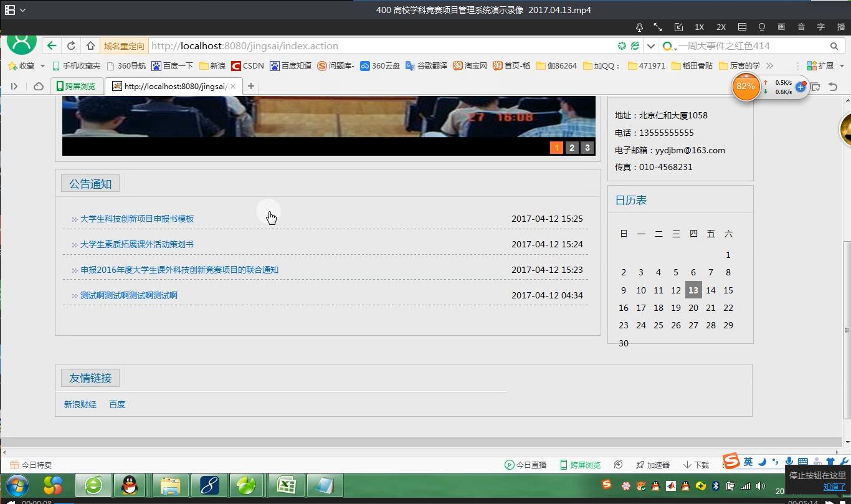The height and width of the screenshot is (504, 851).
Task: Switch to localhost:8080/jingsai tab
Action: [x=174, y=86]
